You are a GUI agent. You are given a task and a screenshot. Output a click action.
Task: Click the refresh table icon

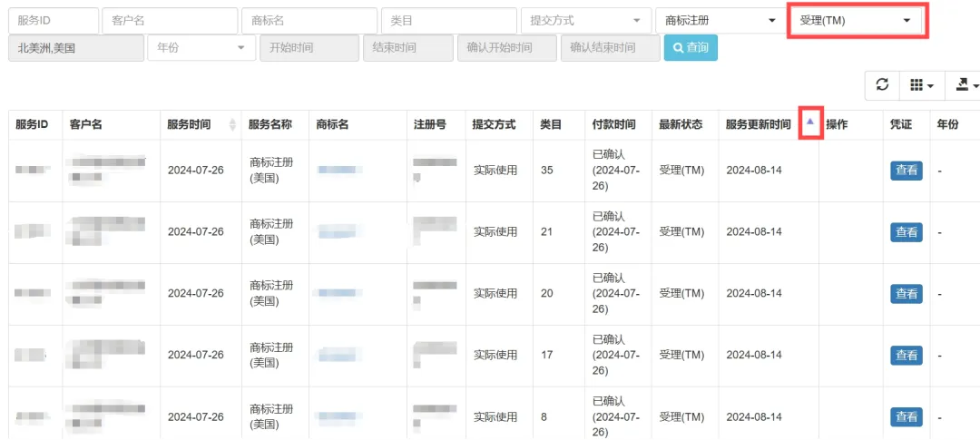(x=882, y=85)
